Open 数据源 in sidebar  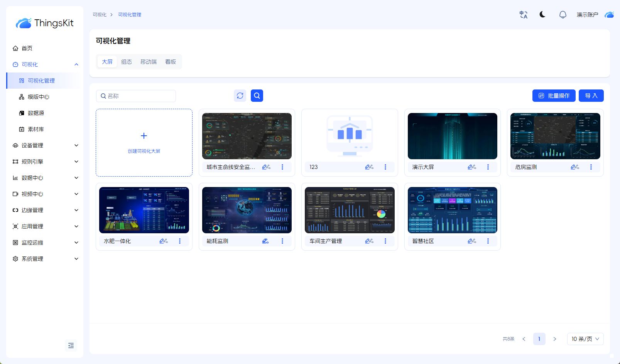coord(45,113)
